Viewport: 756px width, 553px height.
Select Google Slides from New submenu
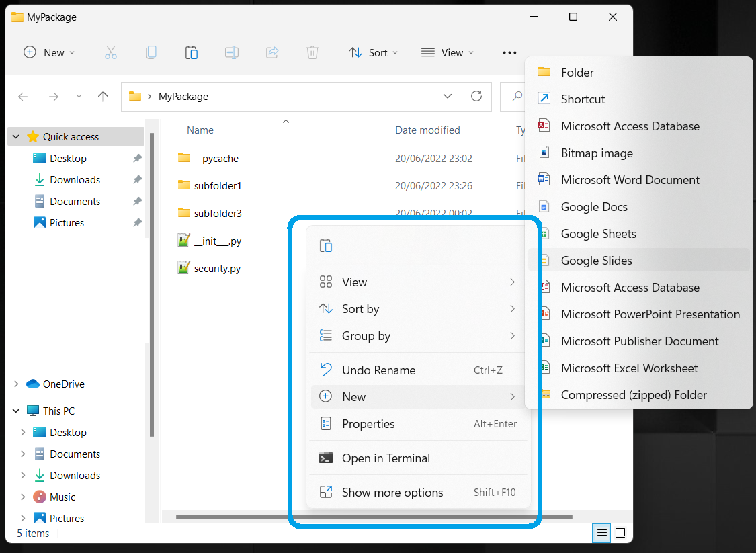[596, 261]
